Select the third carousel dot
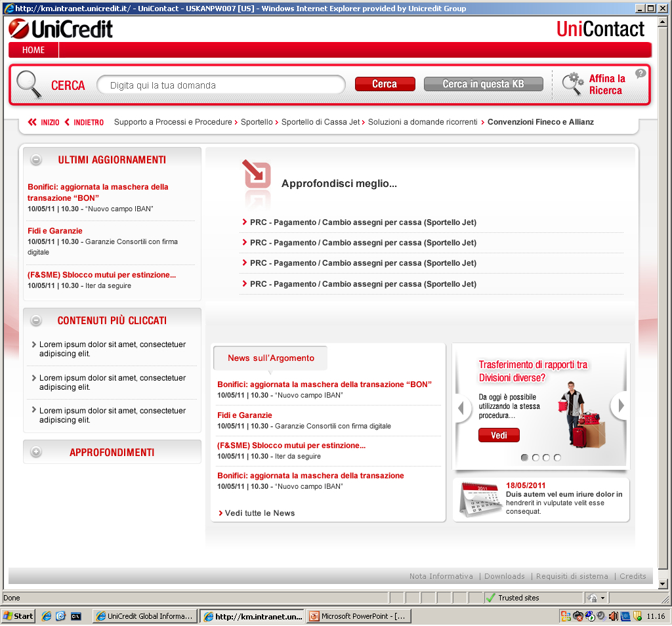Image resolution: width=672 pixels, height=626 pixels. click(x=546, y=457)
